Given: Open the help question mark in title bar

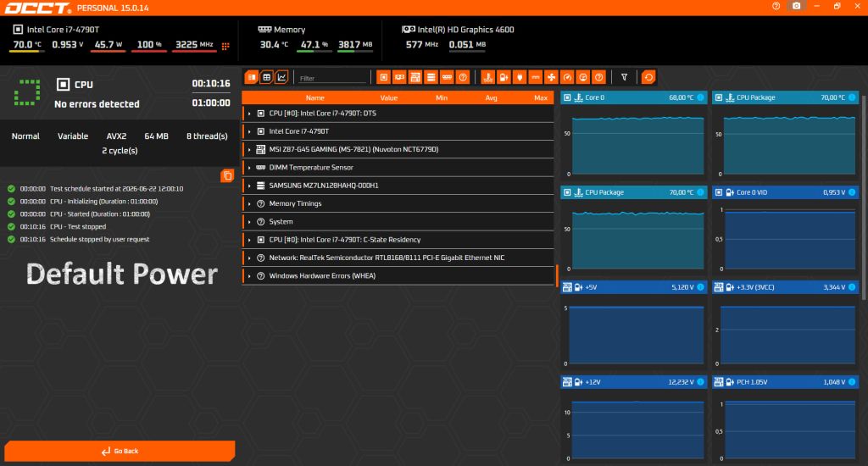Looking at the screenshot, I should [x=776, y=6].
